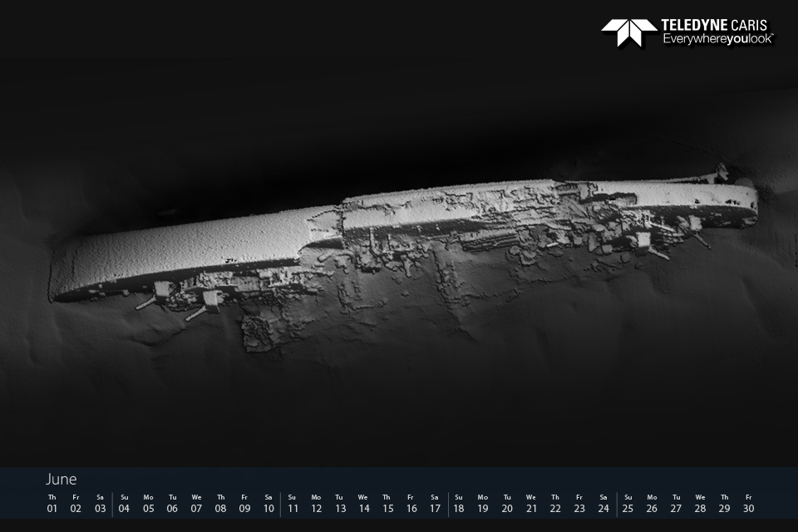Click Tuesday 13 calendar date
798x532 pixels.
point(340,503)
